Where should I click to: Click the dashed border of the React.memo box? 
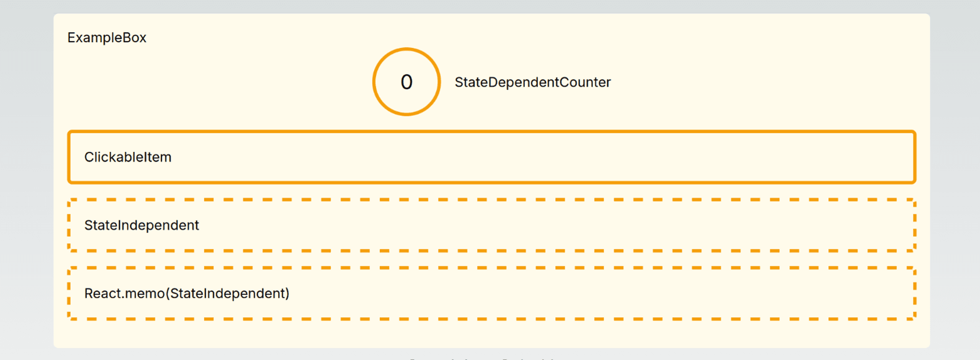[492, 268]
